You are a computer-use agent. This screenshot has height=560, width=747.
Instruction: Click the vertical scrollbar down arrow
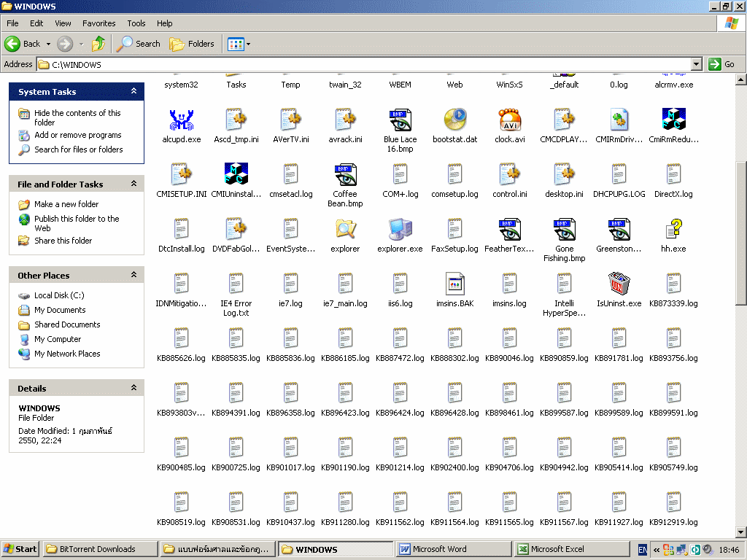click(741, 532)
